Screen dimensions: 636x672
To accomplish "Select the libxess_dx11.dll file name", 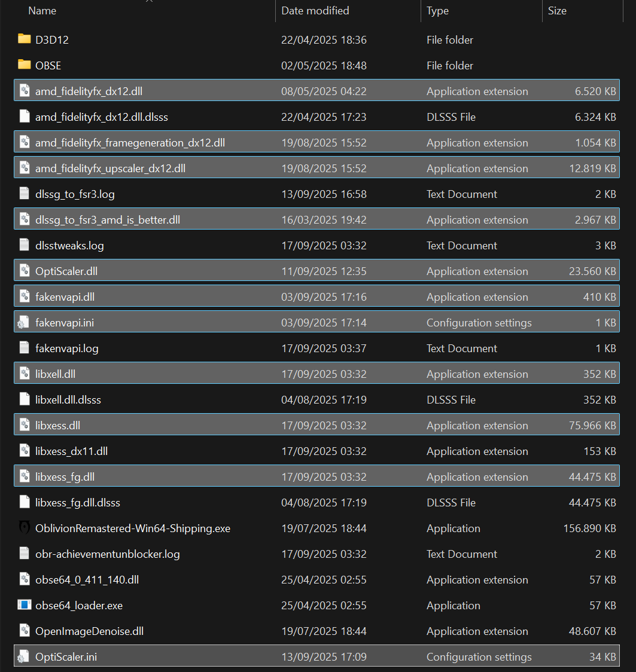I will [x=71, y=451].
